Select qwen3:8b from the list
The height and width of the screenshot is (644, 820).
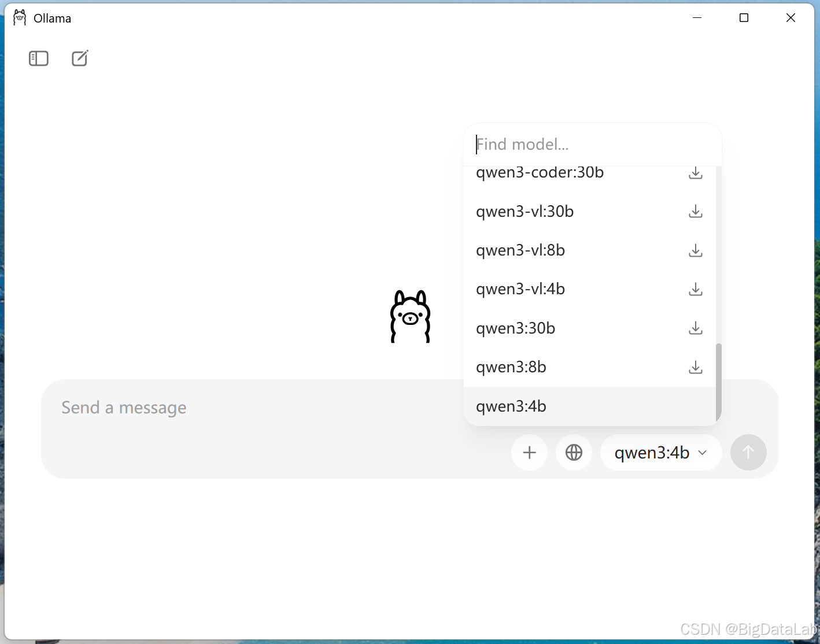590,367
